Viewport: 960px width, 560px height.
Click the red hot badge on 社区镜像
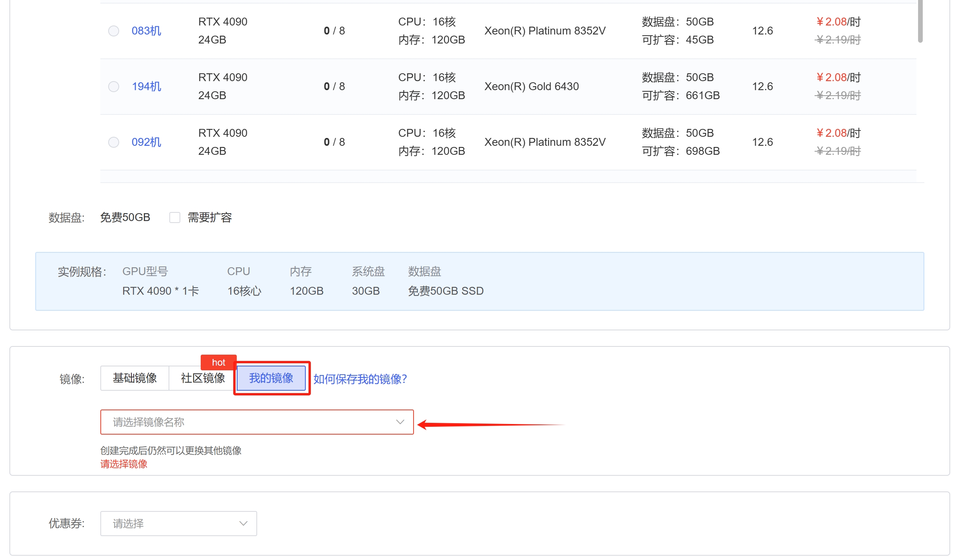[219, 362]
